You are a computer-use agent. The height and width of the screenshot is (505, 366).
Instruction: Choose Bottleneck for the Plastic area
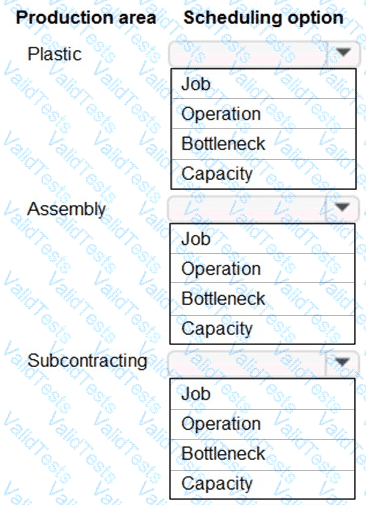(x=263, y=144)
